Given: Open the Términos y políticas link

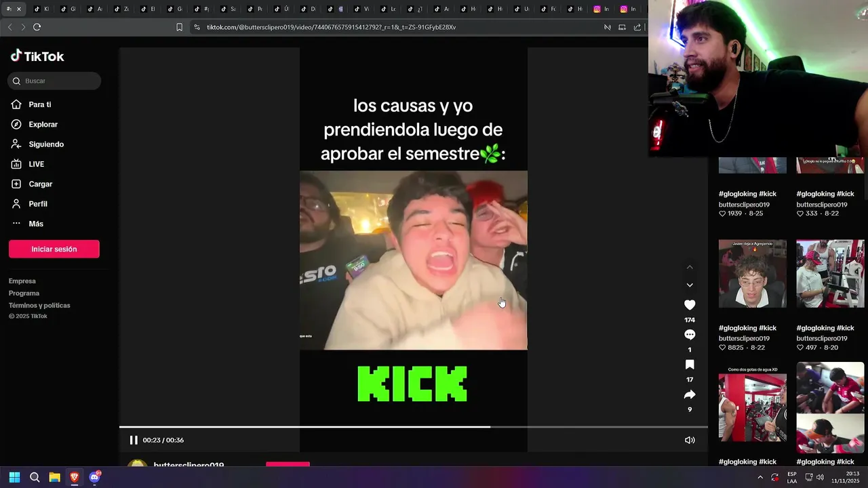Looking at the screenshot, I should point(39,305).
